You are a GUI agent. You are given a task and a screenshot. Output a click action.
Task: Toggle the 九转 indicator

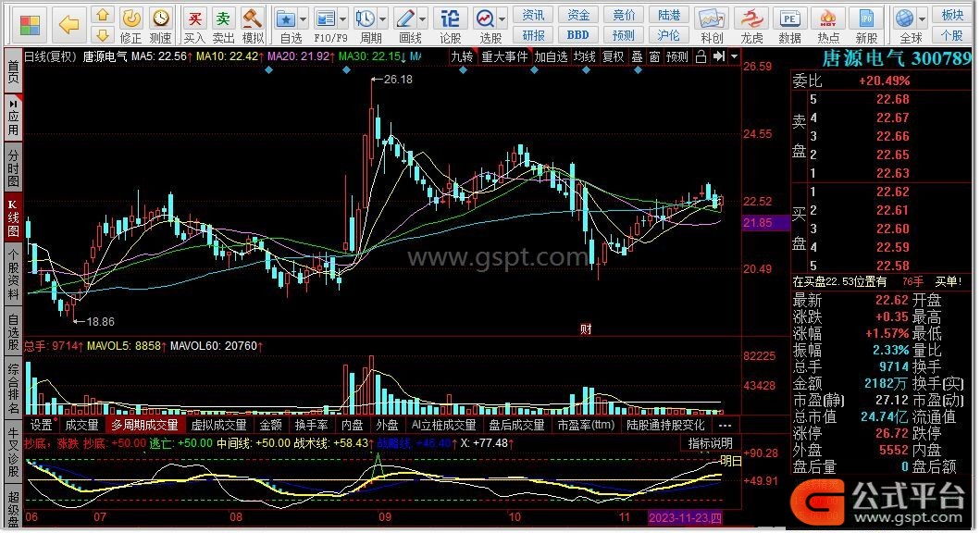(x=463, y=56)
